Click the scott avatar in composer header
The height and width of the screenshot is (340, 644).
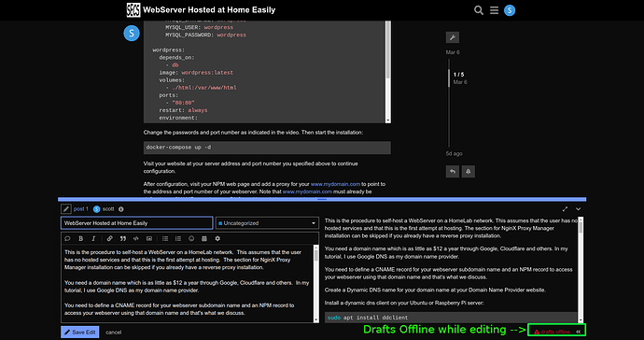click(96, 209)
